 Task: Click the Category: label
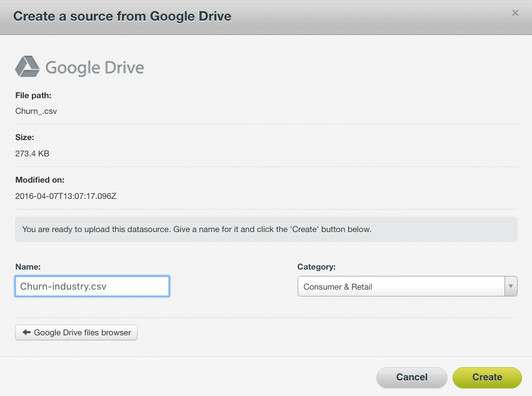[316, 267]
